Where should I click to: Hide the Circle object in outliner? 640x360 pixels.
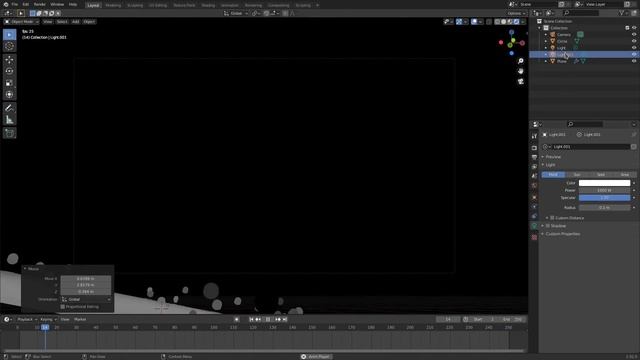tap(634, 41)
